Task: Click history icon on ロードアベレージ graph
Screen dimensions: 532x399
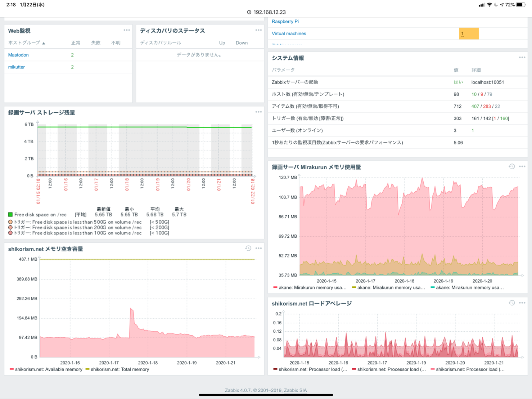Action: [x=511, y=303]
